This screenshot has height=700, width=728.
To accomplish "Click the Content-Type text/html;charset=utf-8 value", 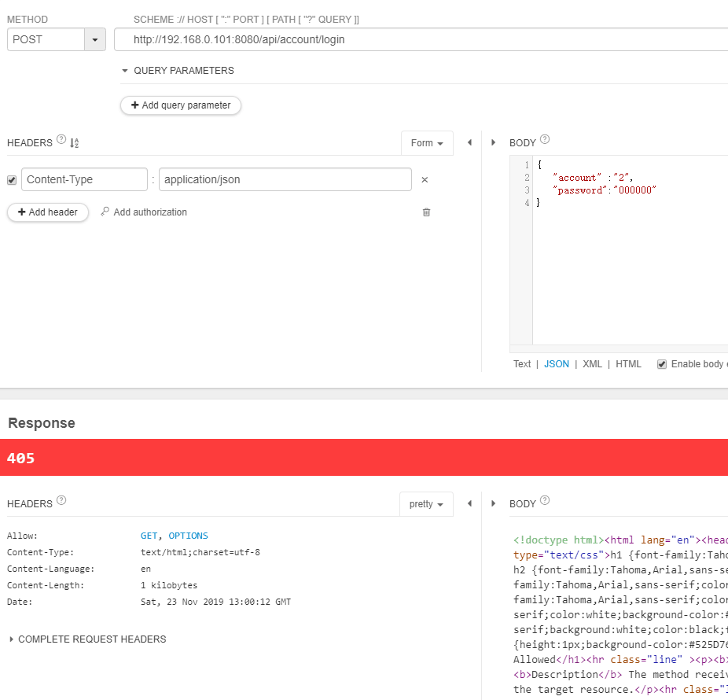I will [200, 552].
